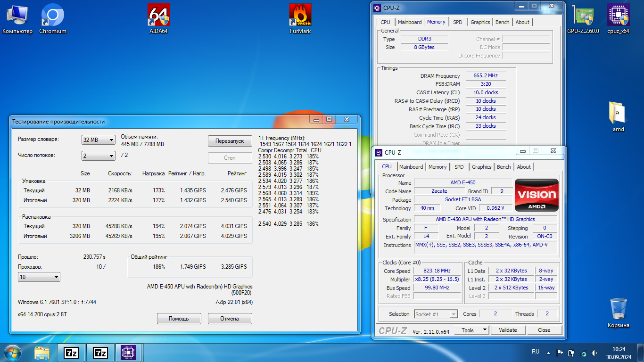This screenshot has width=644, height=362.
Task: Select Graphics tab in back CPU-Z Memory window
Action: pos(480,22)
